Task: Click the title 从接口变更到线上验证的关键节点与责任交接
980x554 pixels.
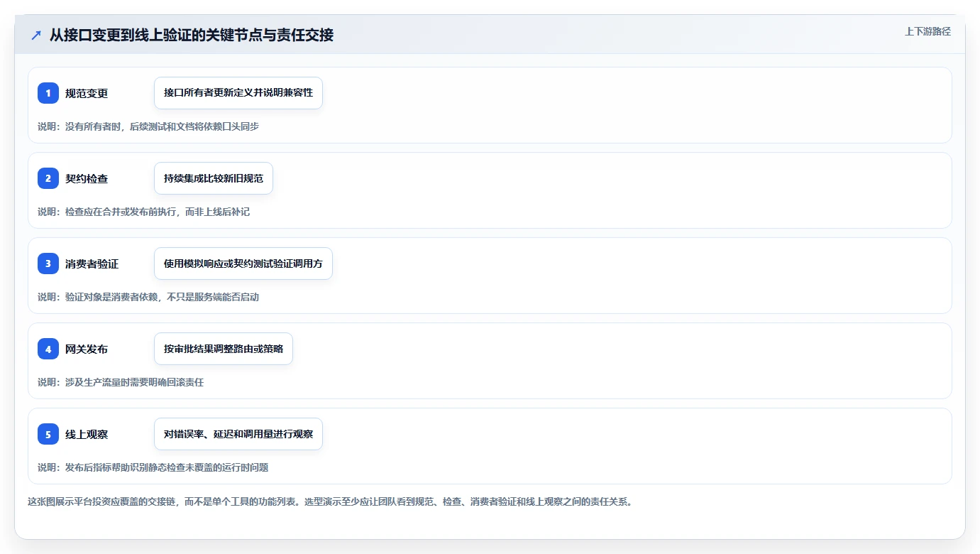Action: click(192, 35)
